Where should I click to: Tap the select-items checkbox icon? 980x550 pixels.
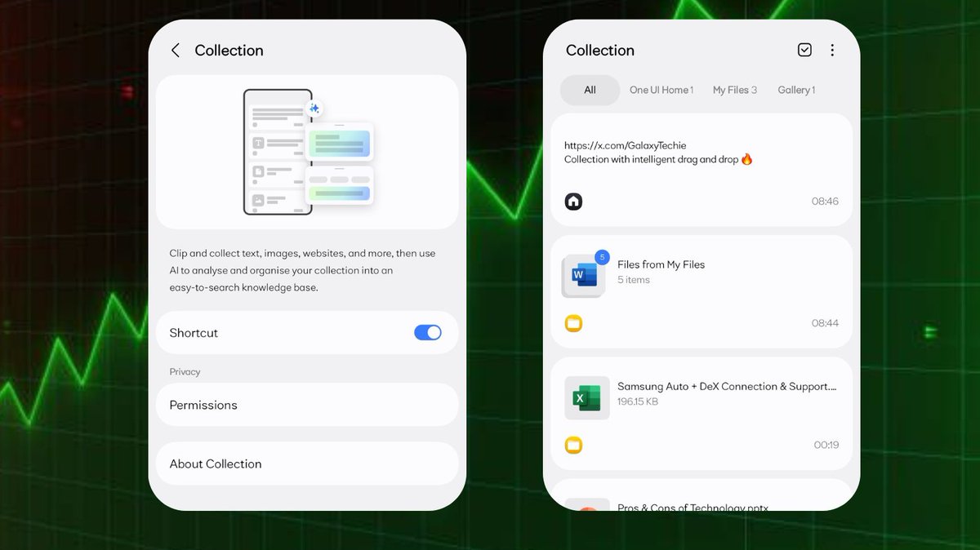(x=804, y=50)
